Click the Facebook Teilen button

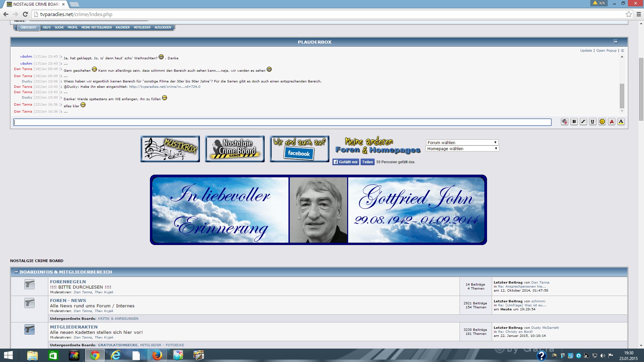367,162
